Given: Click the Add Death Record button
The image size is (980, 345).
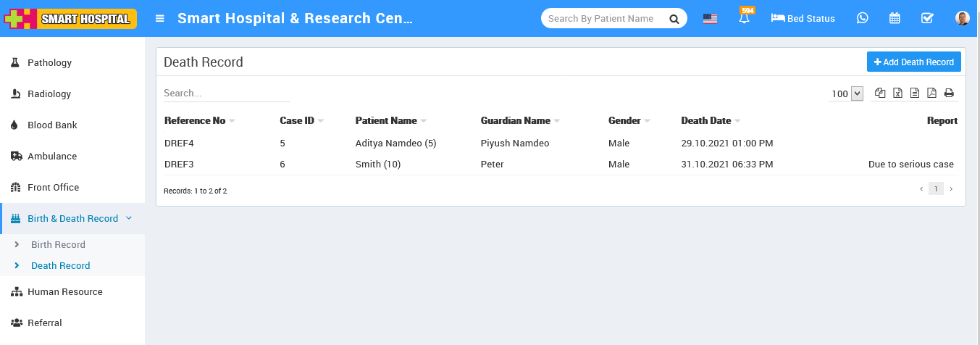Looking at the screenshot, I should [913, 62].
